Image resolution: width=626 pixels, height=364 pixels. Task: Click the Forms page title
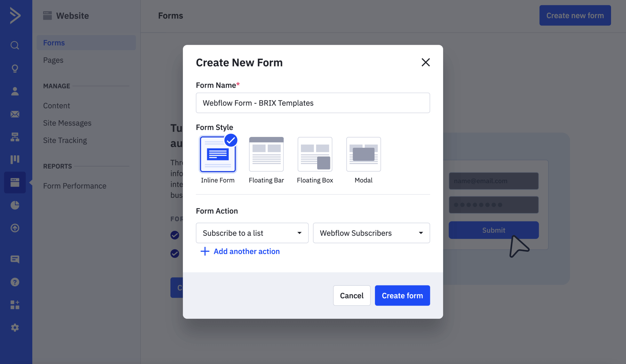[170, 16]
